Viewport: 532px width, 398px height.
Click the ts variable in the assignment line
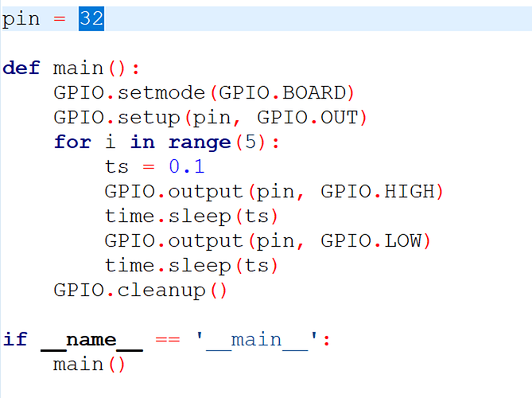(x=117, y=167)
